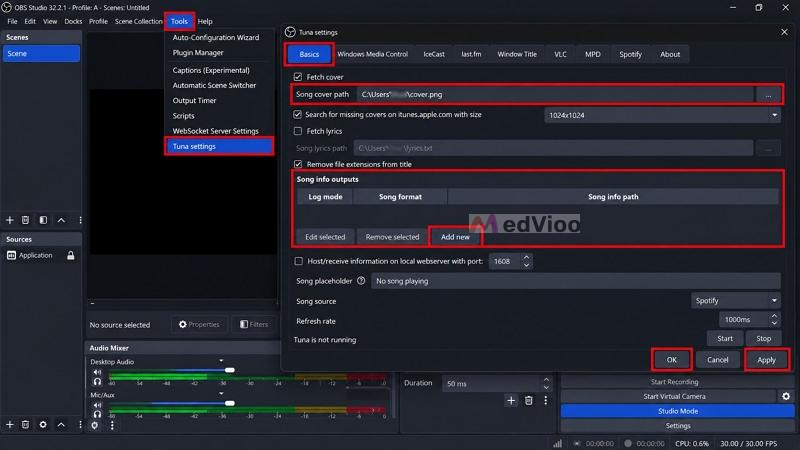Decrease transition Duration stepper

[x=546, y=388]
